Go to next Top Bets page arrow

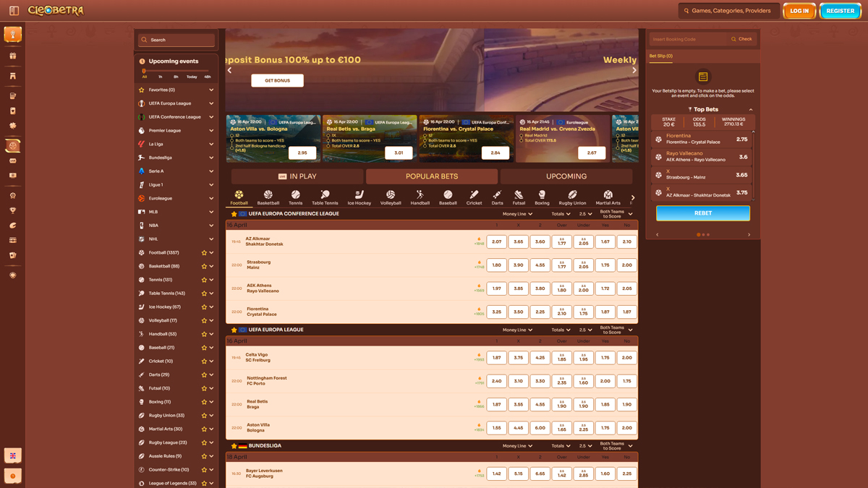point(749,235)
